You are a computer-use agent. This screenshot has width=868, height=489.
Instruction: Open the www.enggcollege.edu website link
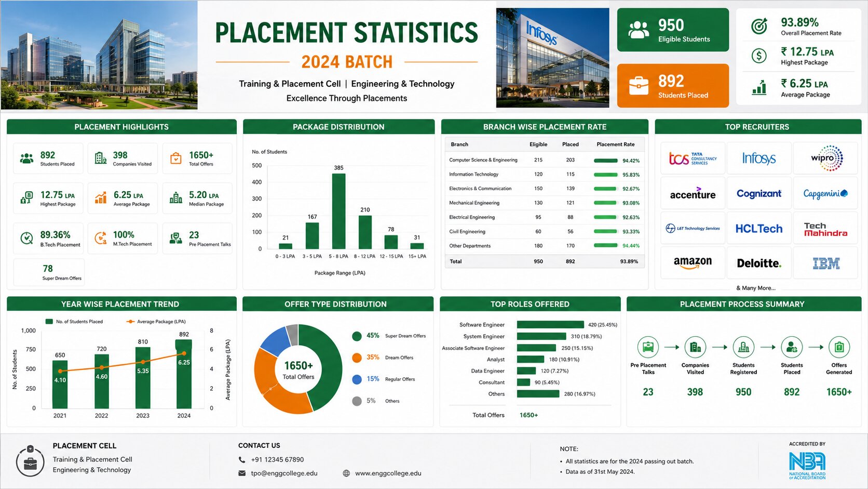click(x=388, y=473)
